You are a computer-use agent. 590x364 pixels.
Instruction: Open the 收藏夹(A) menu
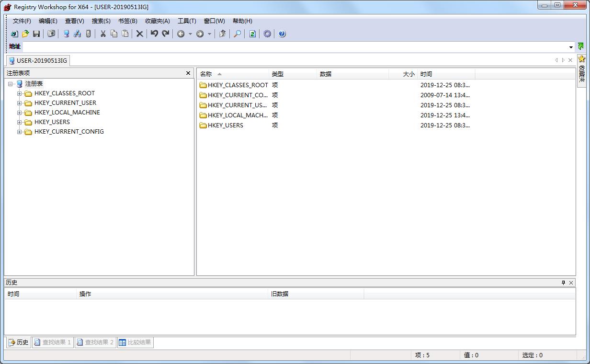[x=158, y=21]
